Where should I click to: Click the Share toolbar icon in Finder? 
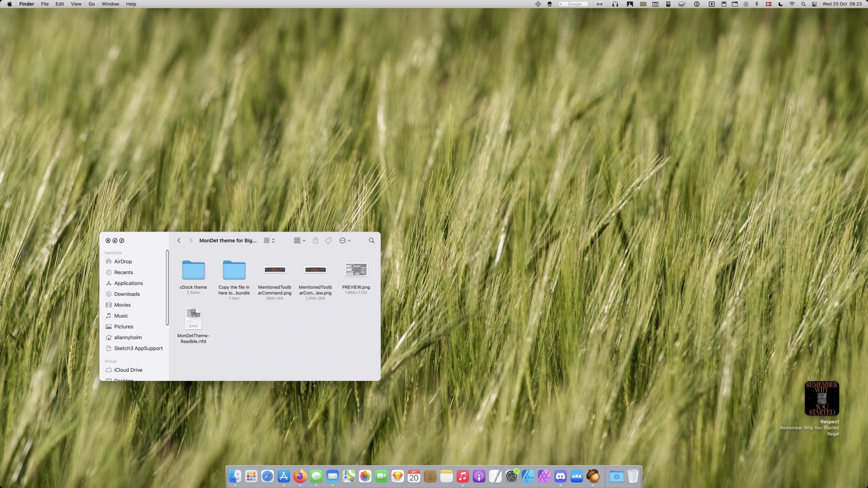click(316, 240)
